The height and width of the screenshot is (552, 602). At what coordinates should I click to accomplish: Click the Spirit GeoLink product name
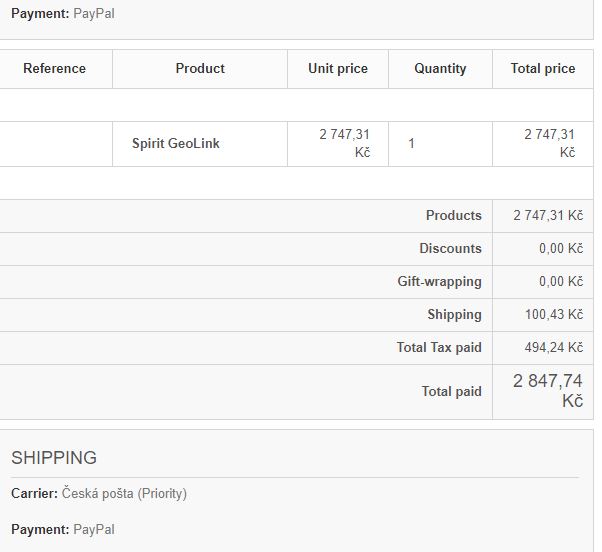(x=176, y=144)
